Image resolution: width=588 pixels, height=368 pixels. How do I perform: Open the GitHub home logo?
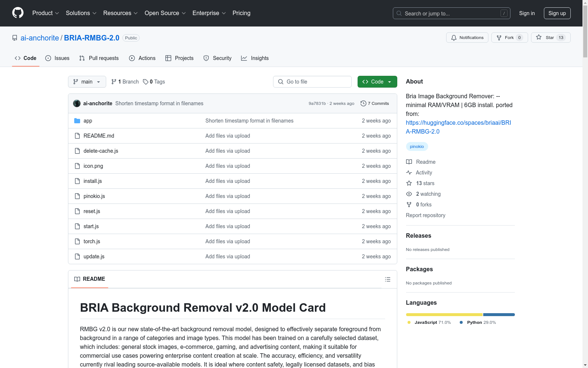tap(18, 13)
